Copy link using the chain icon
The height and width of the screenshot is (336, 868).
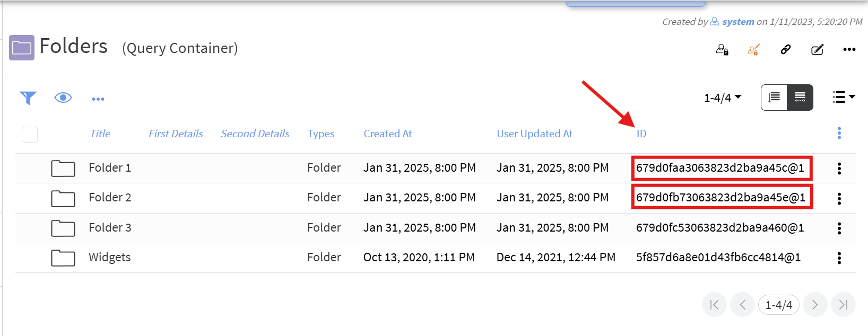point(786,50)
